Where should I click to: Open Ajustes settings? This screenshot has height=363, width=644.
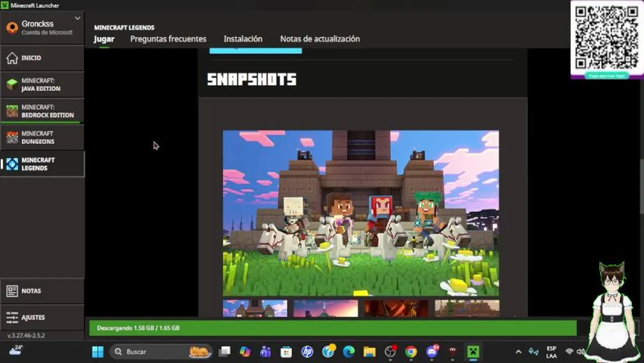coord(42,317)
